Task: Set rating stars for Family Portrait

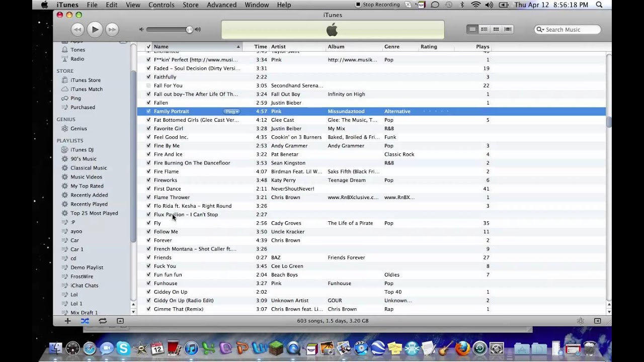Action: click(436, 112)
